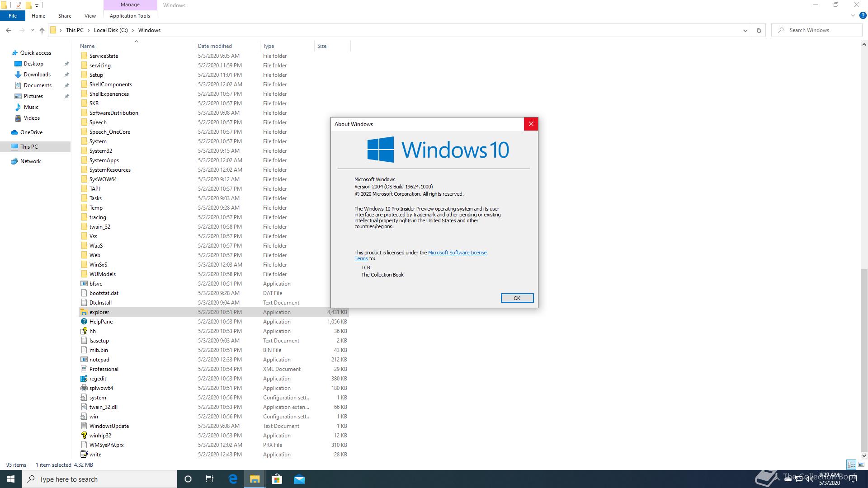Open Music in navigation pane
868x488 pixels.
click(31, 107)
